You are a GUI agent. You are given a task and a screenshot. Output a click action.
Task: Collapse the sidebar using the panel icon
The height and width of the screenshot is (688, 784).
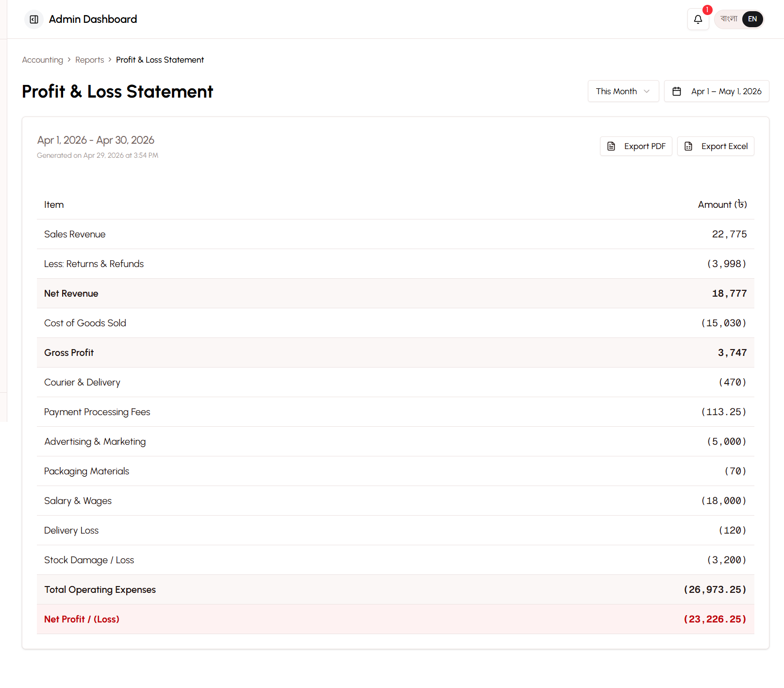(x=34, y=19)
